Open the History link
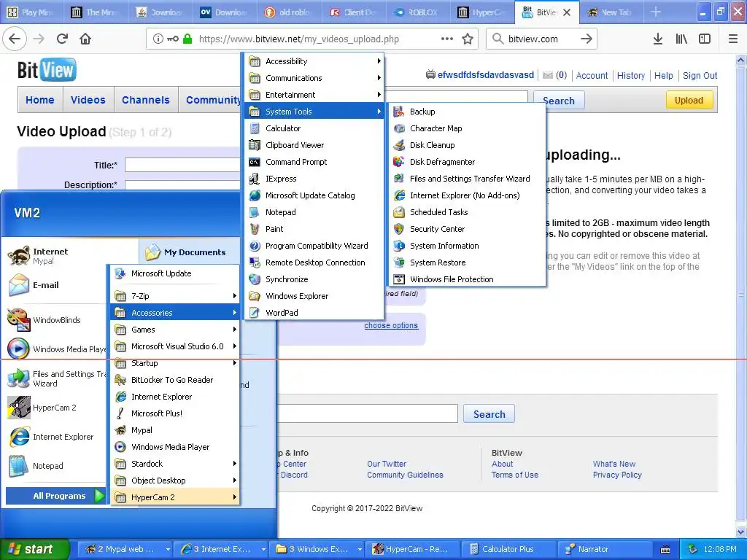Viewport: 747px width, 560px height. pyautogui.click(x=631, y=75)
